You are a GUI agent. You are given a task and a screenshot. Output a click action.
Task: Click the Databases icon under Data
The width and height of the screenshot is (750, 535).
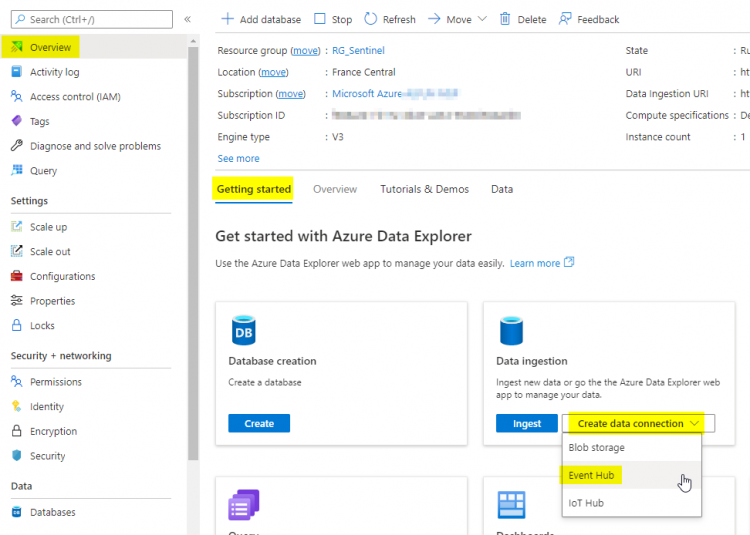pos(17,512)
